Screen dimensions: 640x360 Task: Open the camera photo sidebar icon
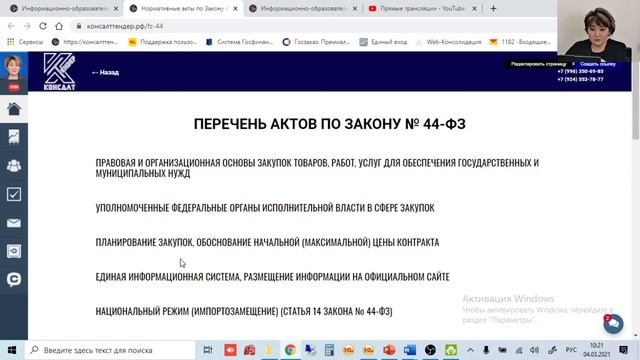[x=14, y=251]
